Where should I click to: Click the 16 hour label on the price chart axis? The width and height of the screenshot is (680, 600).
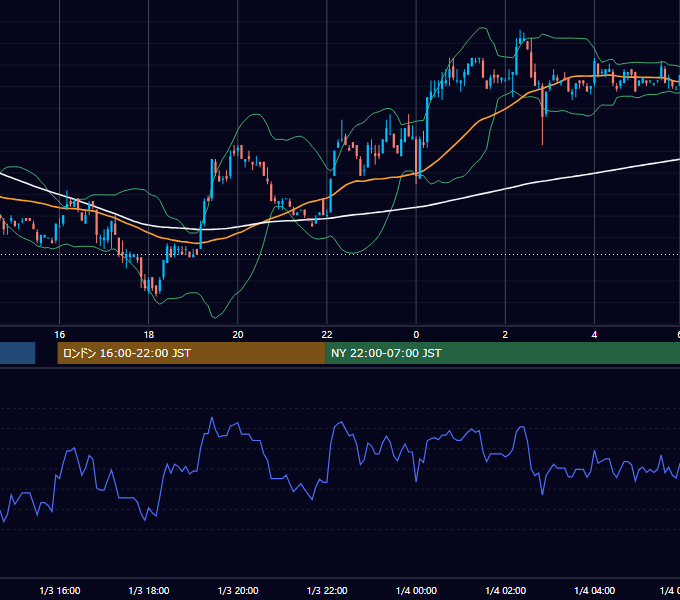tap(59, 335)
